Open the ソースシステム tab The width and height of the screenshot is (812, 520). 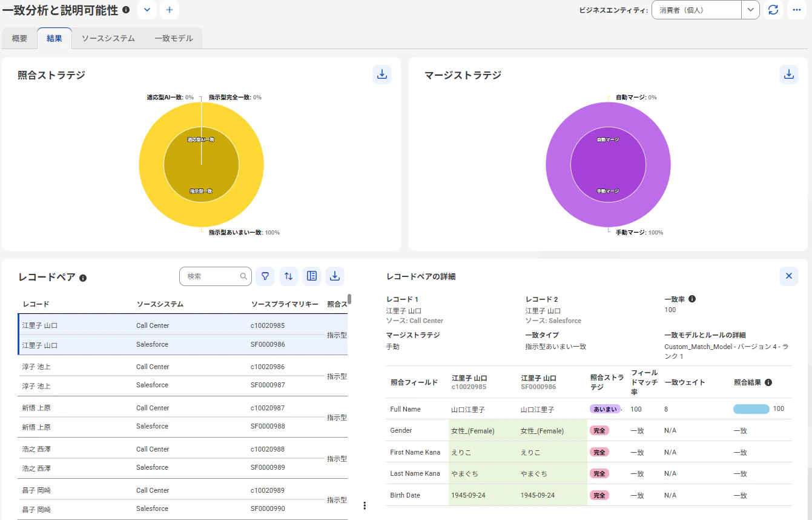pos(108,38)
